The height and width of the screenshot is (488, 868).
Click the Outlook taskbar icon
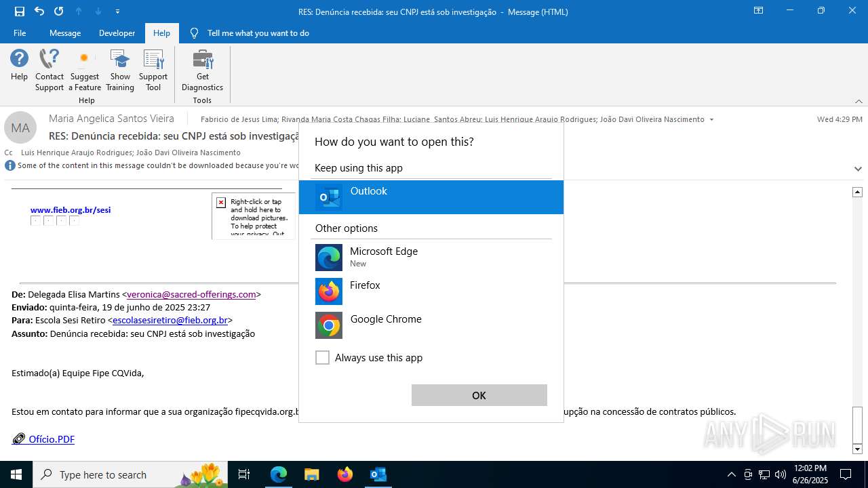point(378,474)
